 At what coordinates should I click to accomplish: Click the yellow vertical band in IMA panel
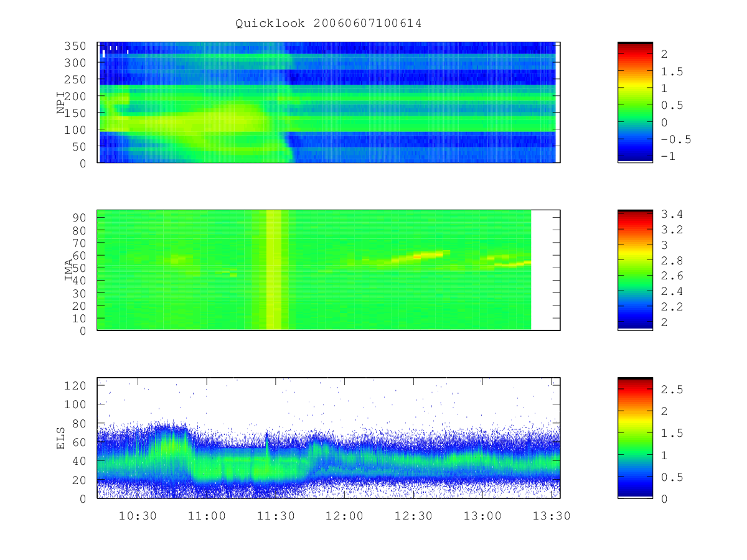pos(274,270)
